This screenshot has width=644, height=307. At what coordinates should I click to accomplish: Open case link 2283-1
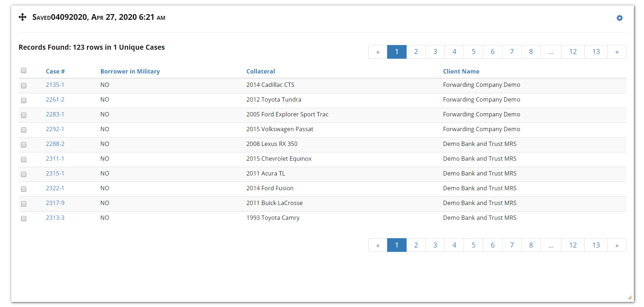tap(55, 114)
